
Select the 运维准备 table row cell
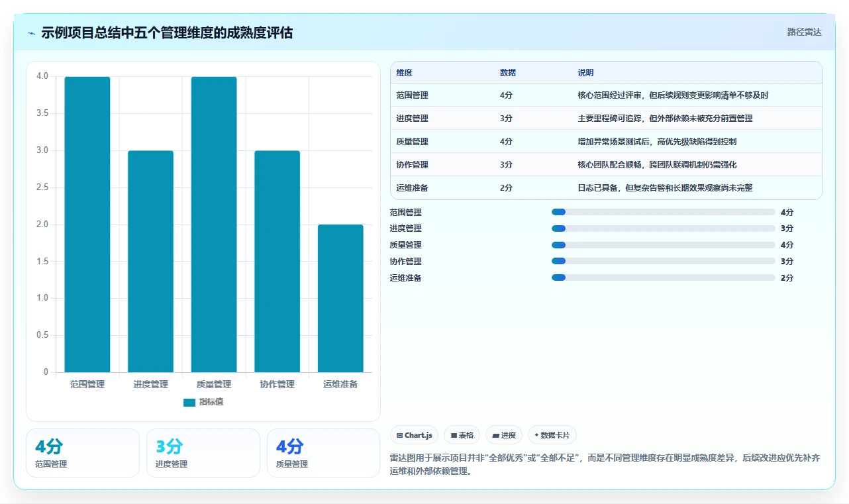click(x=412, y=188)
